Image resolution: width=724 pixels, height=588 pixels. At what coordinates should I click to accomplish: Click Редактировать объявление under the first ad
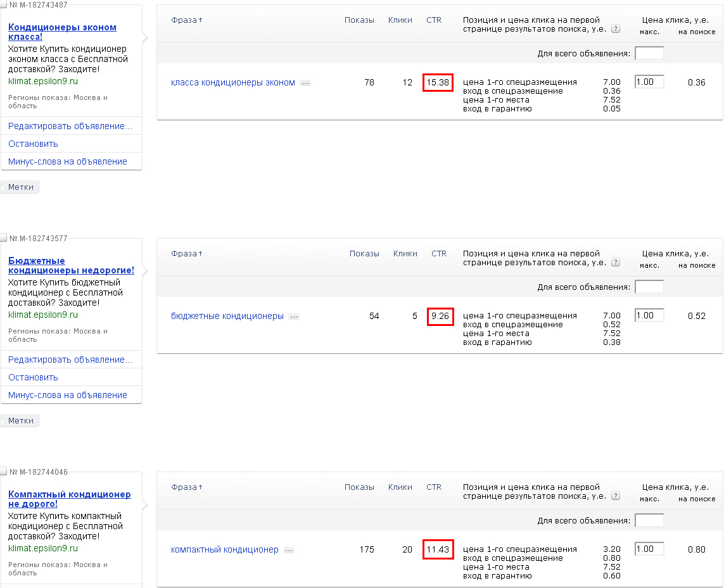tap(70, 126)
